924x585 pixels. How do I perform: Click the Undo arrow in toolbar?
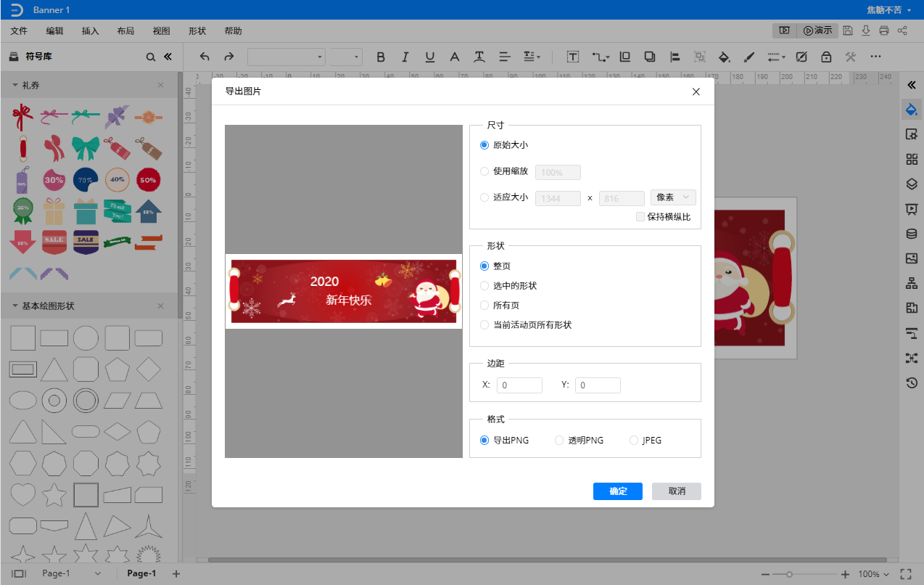click(205, 57)
